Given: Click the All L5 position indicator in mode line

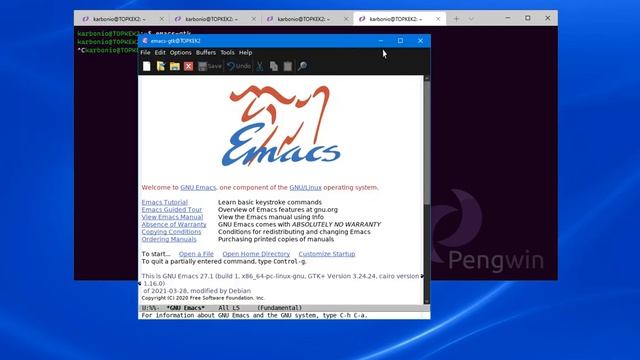Looking at the screenshot, I should (229, 308).
